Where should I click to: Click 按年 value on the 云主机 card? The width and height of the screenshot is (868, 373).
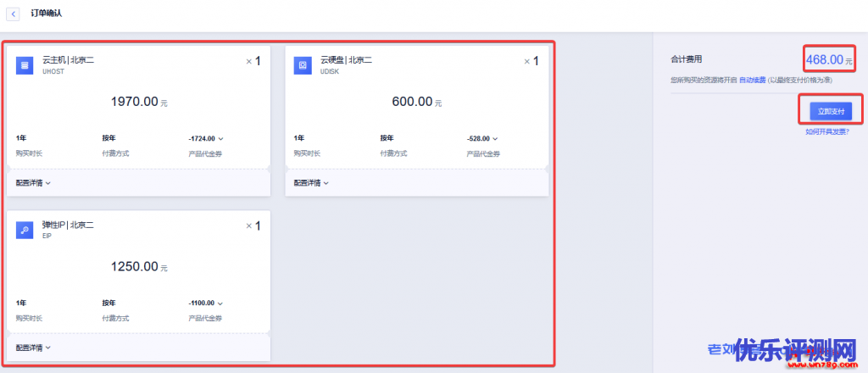click(x=108, y=138)
